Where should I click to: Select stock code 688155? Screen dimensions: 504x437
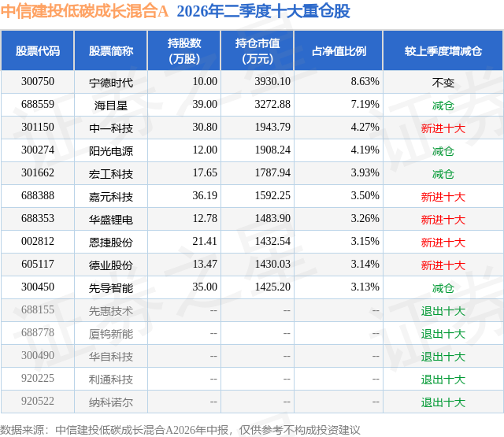click(38, 309)
